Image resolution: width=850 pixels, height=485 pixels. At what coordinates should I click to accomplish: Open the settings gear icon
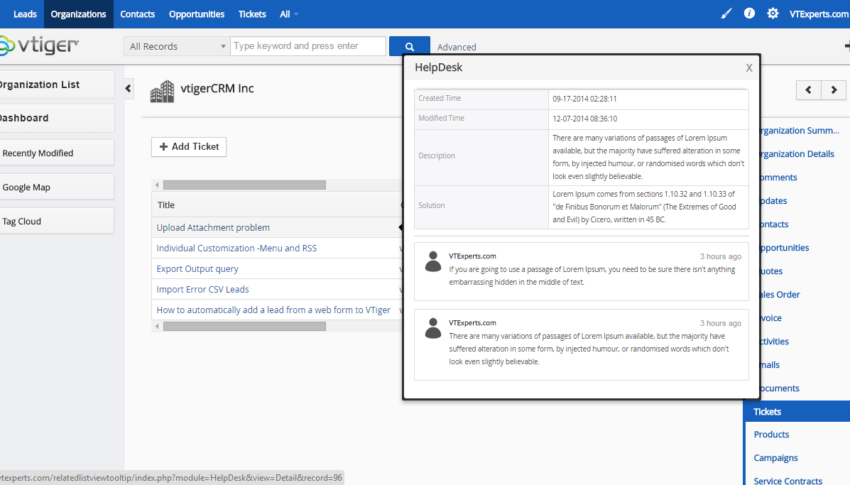[x=772, y=14]
